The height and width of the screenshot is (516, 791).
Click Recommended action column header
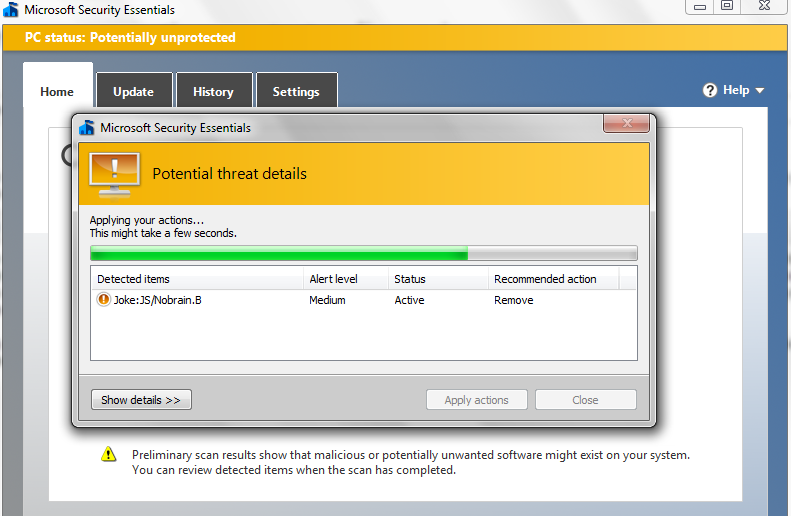coord(553,279)
